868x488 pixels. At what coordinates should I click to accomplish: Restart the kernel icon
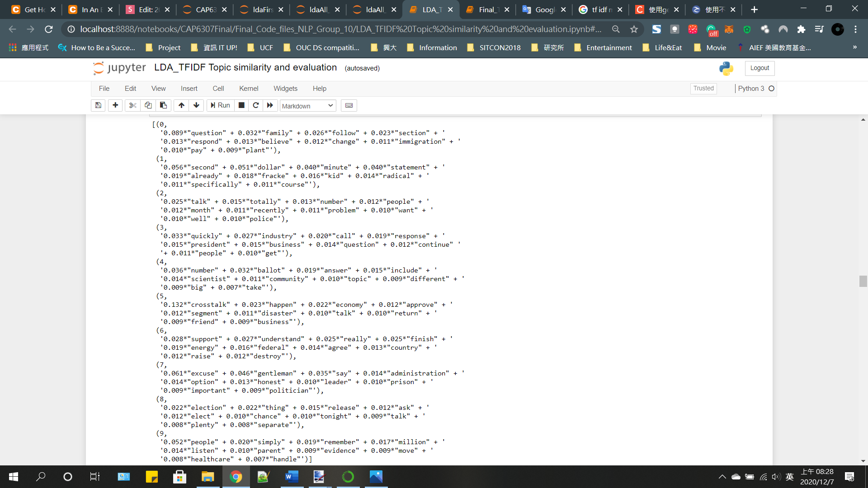click(256, 105)
